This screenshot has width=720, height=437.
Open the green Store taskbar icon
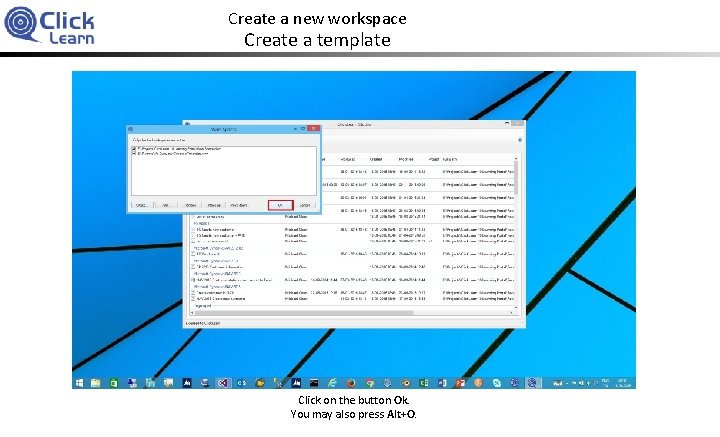pyautogui.click(x=113, y=383)
